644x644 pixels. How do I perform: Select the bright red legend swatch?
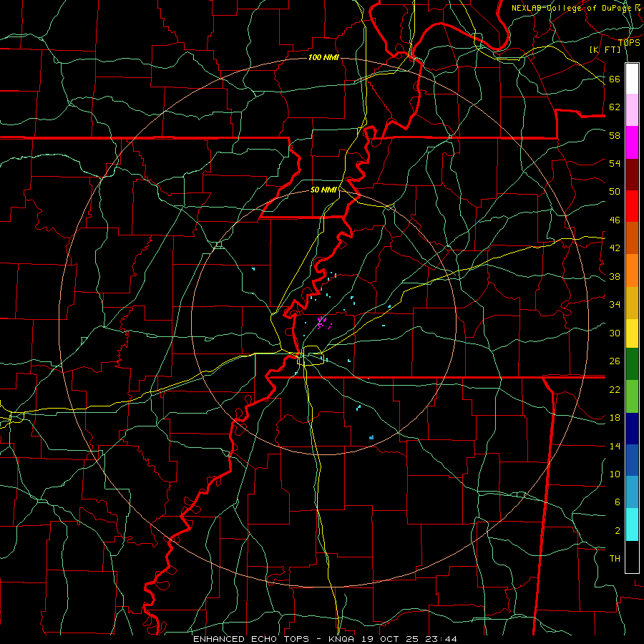(x=632, y=206)
